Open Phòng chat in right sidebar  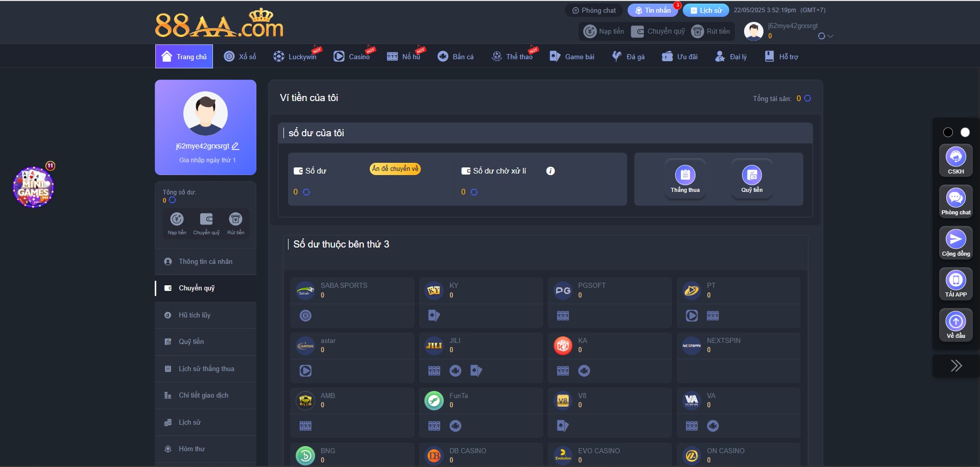pos(955,202)
